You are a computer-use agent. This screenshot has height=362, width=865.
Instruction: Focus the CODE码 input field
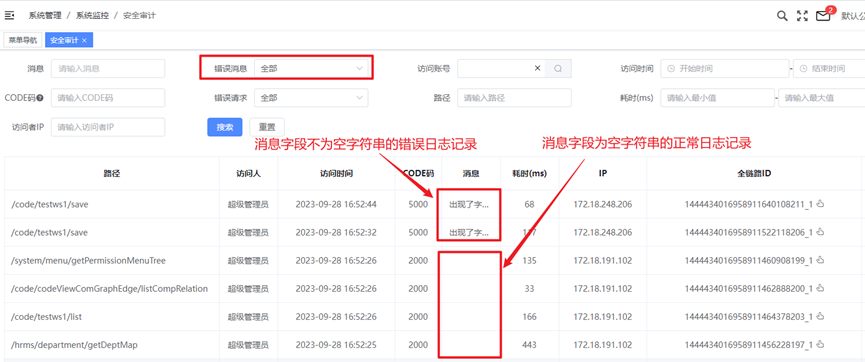(x=108, y=98)
